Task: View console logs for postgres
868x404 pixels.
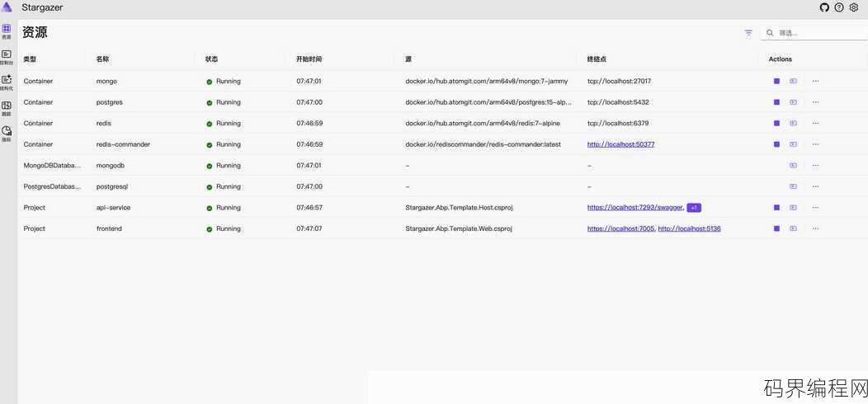Action: [793, 102]
